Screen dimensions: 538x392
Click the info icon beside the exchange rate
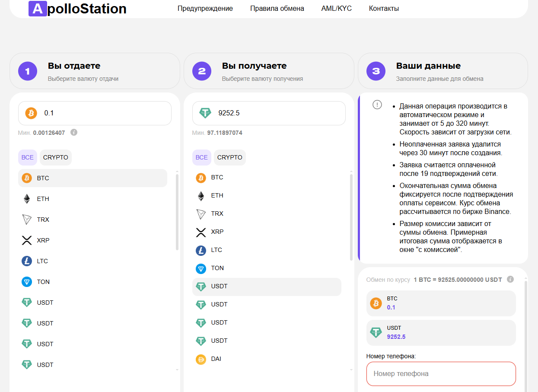(x=510, y=279)
